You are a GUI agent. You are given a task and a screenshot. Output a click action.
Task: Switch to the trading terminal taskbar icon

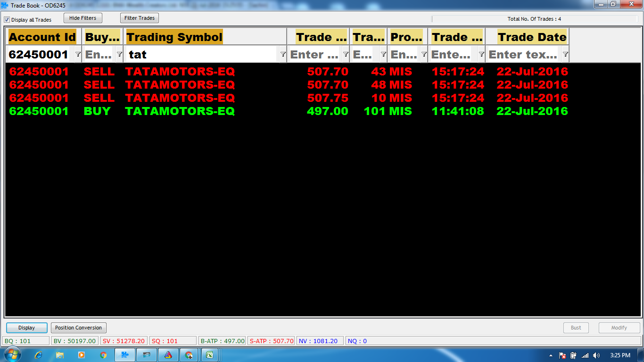125,355
